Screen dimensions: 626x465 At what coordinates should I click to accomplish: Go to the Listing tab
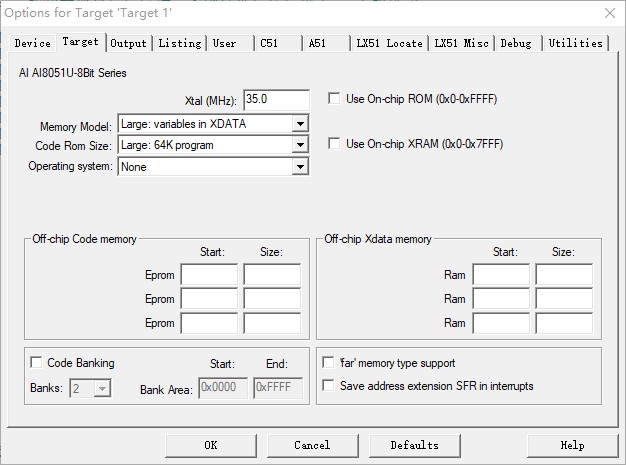tap(180, 43)
